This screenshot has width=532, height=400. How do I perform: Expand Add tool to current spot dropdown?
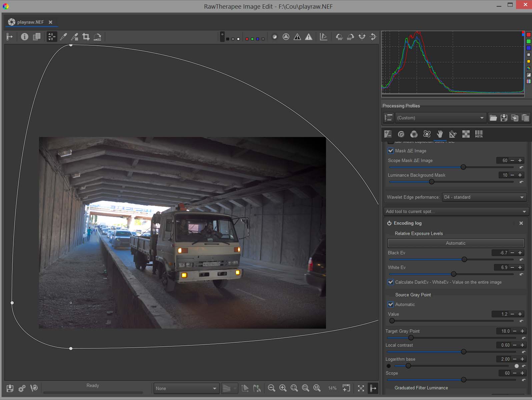tap(456, 211)
